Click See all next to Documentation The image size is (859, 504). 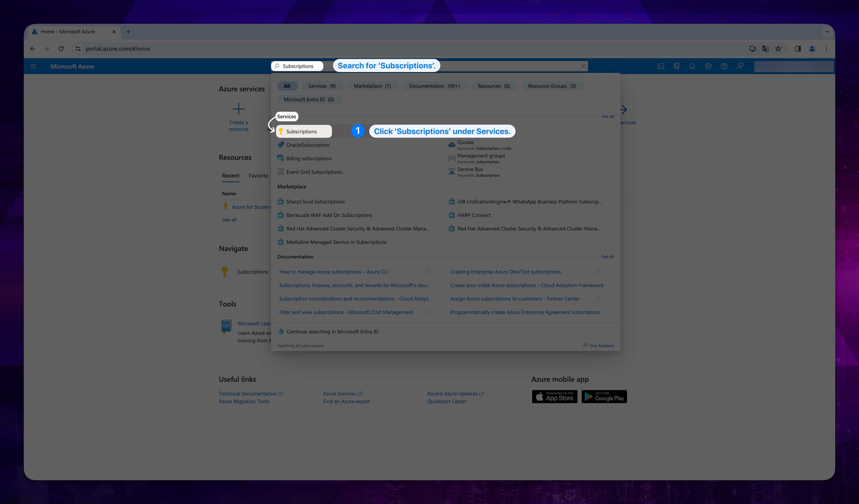pyautogui.click(x=607, y=257)
